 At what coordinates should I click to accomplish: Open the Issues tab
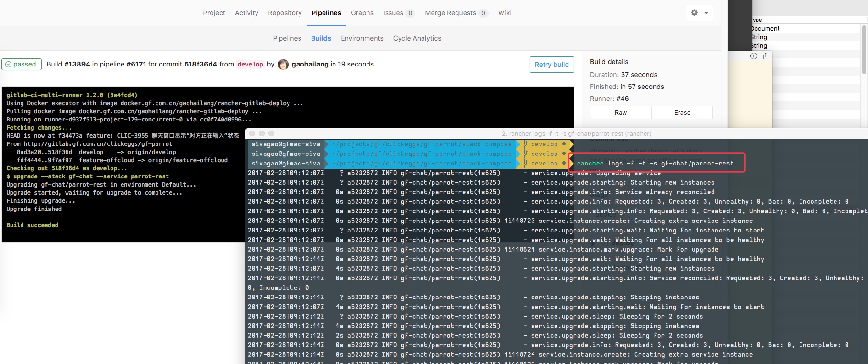pos(399,13)
